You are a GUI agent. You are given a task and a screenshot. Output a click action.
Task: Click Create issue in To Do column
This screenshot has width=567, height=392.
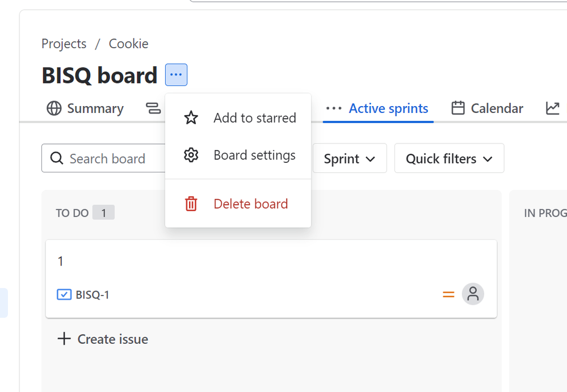pos(103,339)
